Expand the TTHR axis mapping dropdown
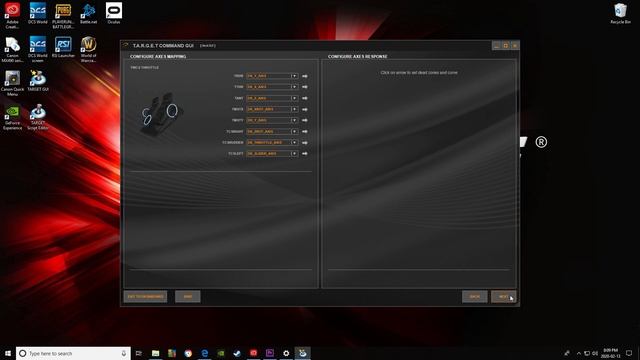The width and height of the screenshot is (640, 360). tap(294, 87)
